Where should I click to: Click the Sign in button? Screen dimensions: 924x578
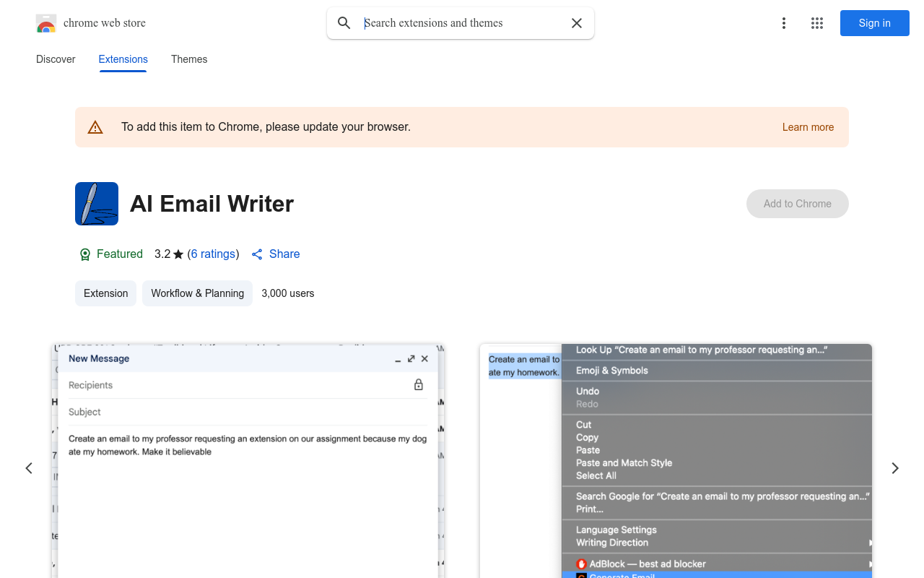pos(875,23)
